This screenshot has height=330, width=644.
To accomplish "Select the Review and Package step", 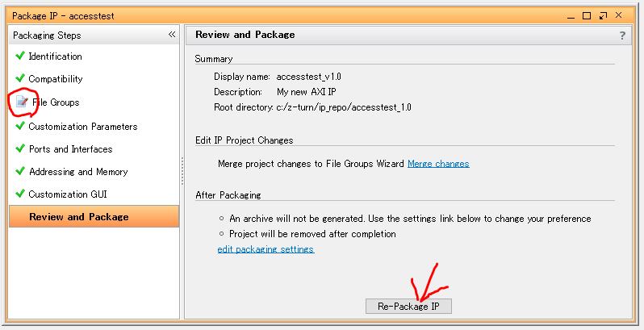I will pos(78,217).
